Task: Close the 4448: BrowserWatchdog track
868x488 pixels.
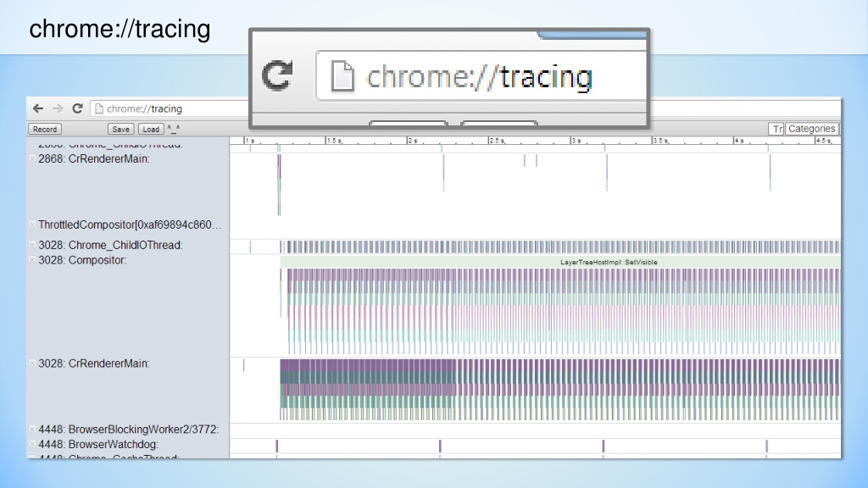Action: [32, 444]
